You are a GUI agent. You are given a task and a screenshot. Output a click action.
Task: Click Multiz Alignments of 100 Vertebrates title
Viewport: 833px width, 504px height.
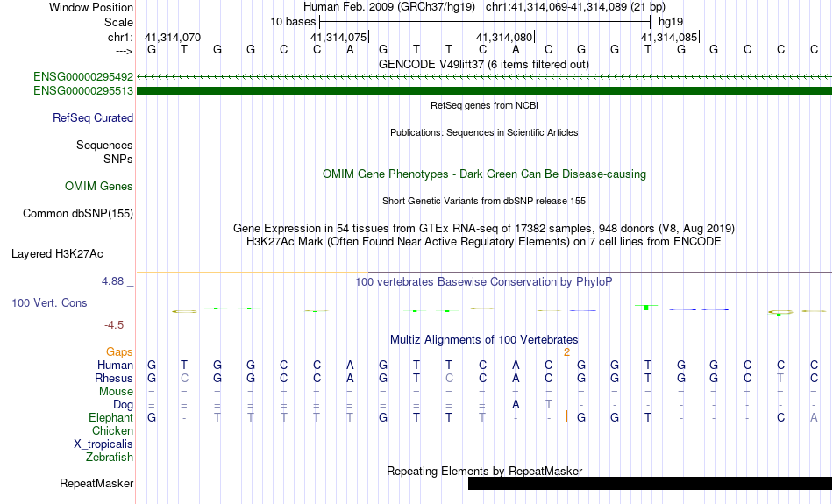click(x=484, y=340)
